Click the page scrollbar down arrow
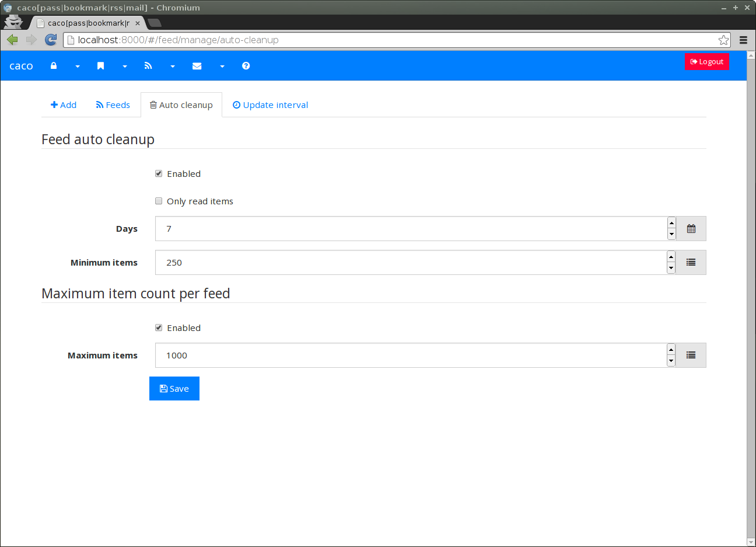This screenshot has width=756, height=547. (751, 542)
